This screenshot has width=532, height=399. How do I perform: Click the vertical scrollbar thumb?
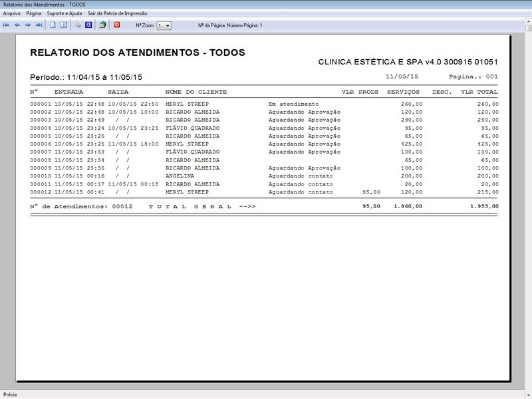(x=528, y=28)
